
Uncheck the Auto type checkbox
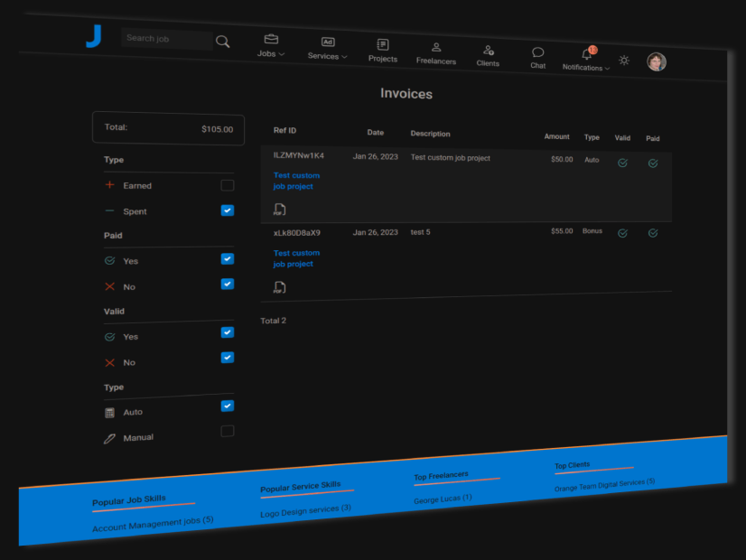[x=228, y=406]
